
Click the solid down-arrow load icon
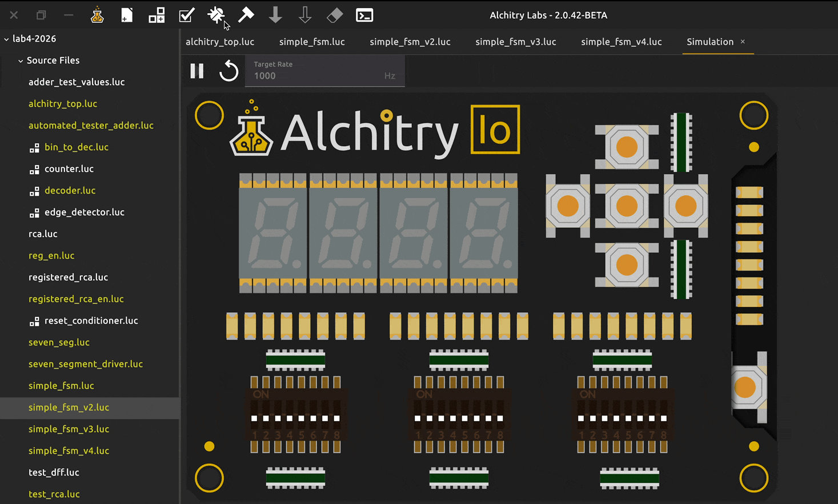[x=275, y=15]
